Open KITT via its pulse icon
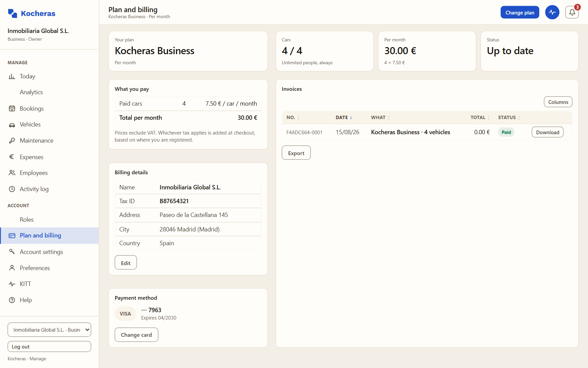 tap(12, 284)
